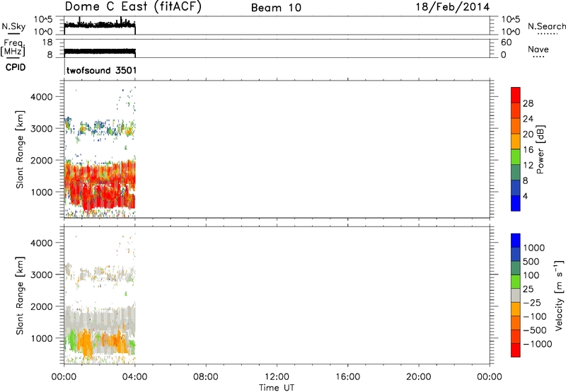Select the 'N.Sky' legend label
566x392 pixels.
pyautogui.click(x=13, y=26)
